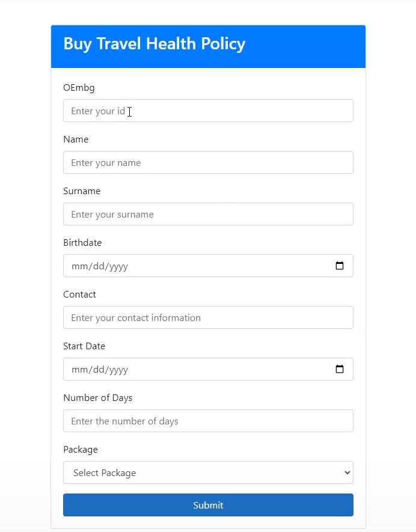Focus the contact information input field

coord(208,317)
